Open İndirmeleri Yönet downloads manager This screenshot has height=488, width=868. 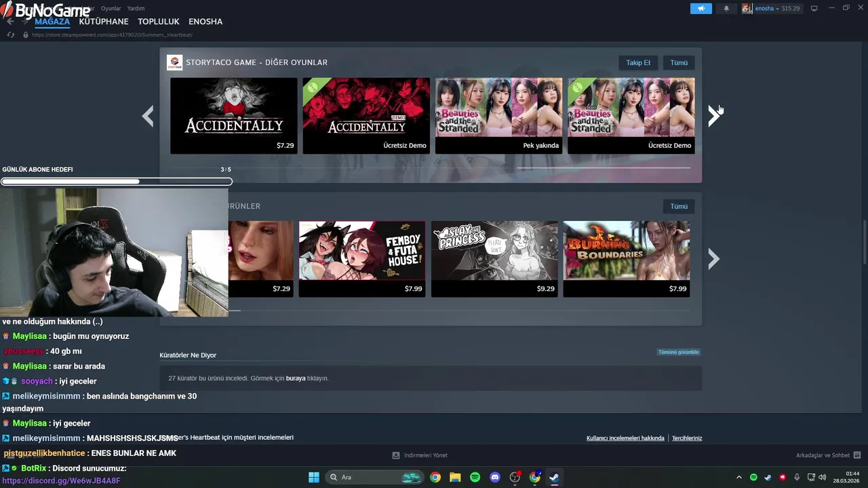(x=420, y=455)
